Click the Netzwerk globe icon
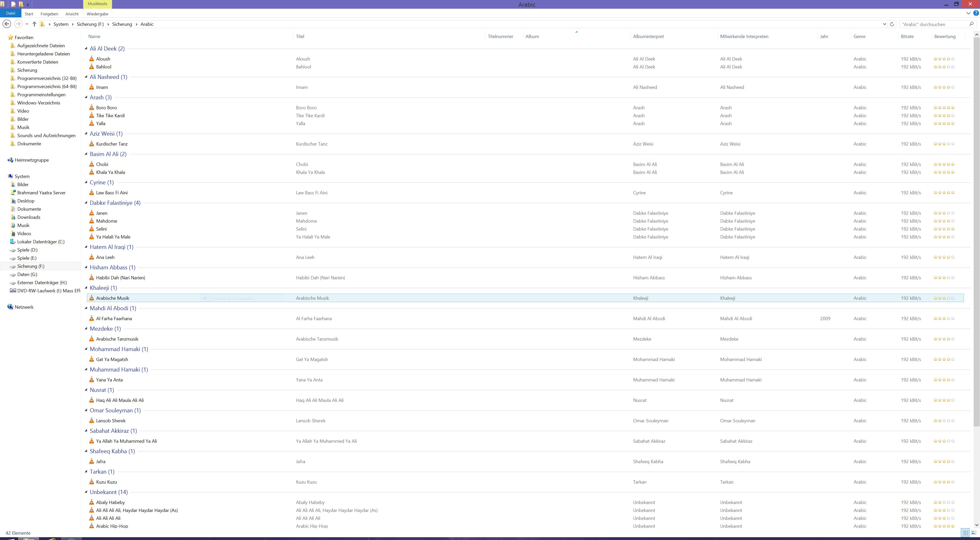Viewport: 980px width, 540px height. pyautogui.click(x=10, y=307)
